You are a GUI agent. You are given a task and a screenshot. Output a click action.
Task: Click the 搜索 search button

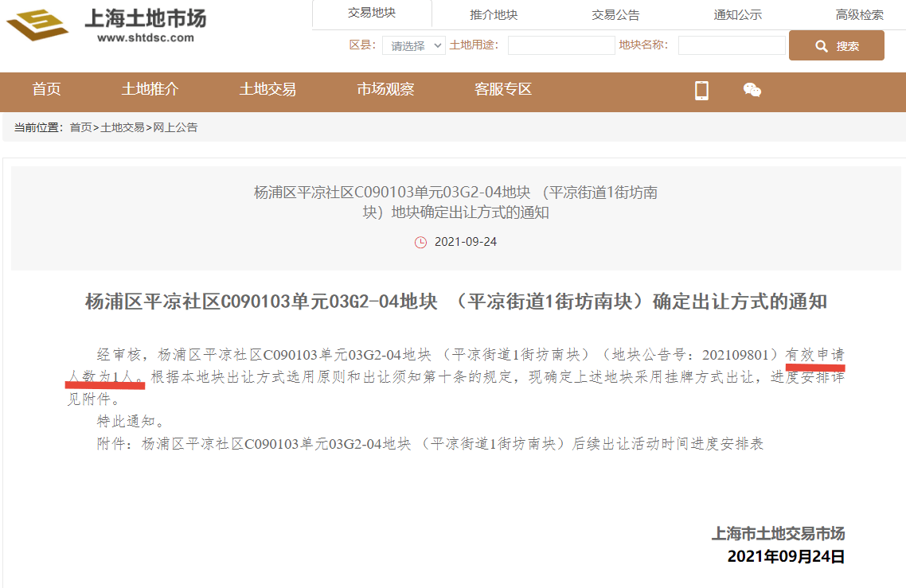point(836,45)
